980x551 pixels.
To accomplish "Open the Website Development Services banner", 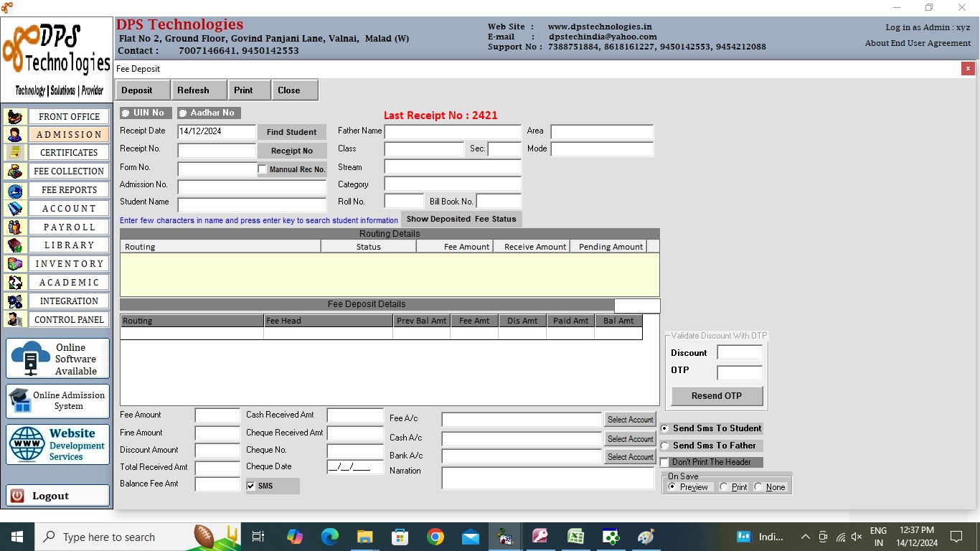I will pyautogui.click(x=58, y=444).
